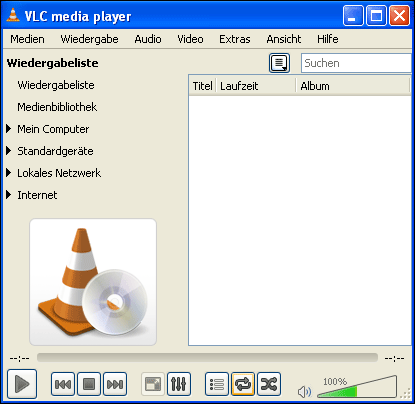Expand the Internet tree node
The height and width of the screenshot is (404, 415).
(9, 195)
